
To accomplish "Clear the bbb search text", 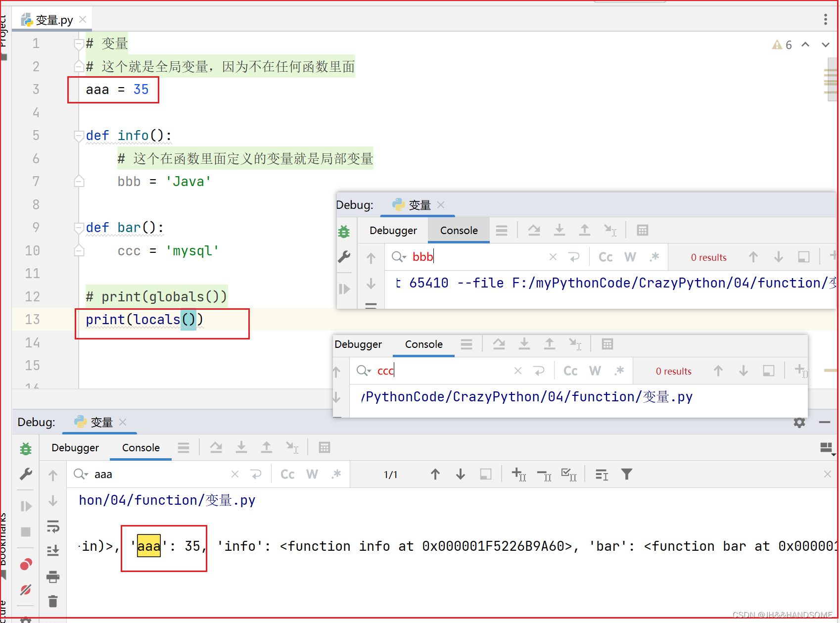I will pos(553,257).
